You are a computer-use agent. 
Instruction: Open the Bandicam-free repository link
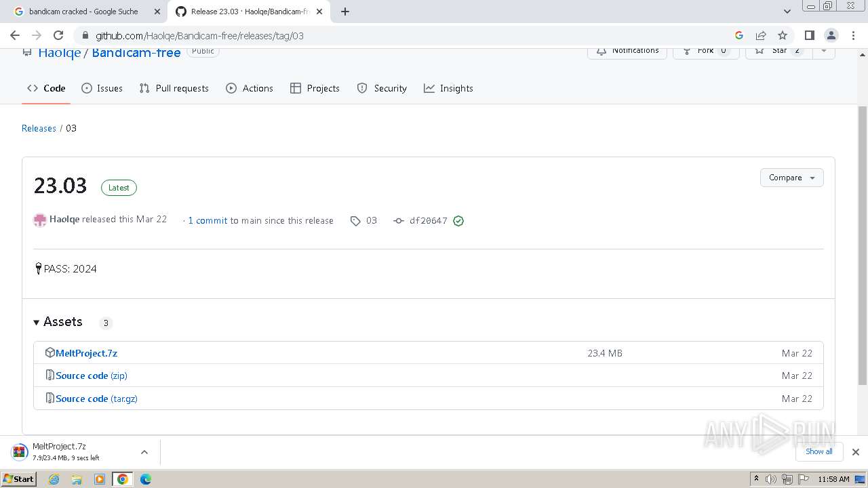[x=136, y=53]
